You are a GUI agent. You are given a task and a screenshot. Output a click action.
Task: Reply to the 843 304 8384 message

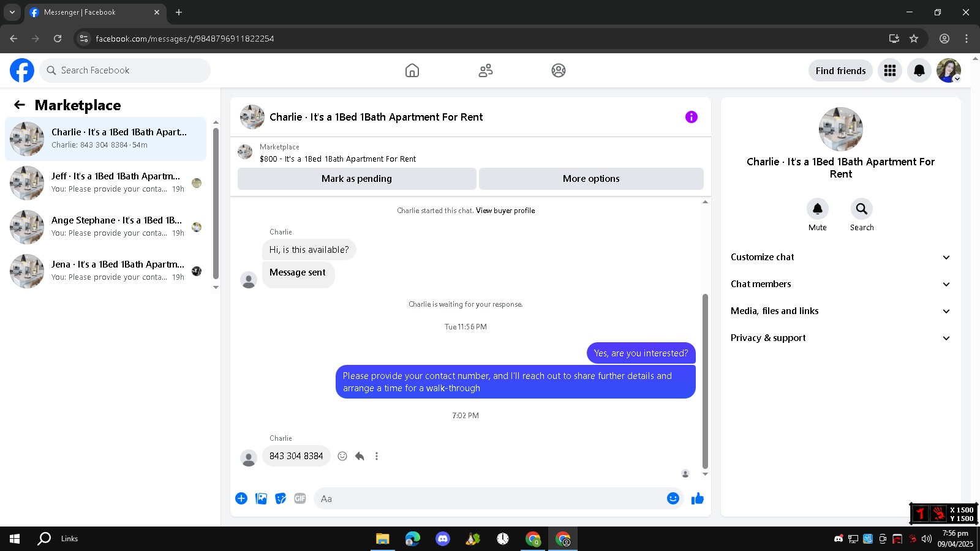click(360, 456)
